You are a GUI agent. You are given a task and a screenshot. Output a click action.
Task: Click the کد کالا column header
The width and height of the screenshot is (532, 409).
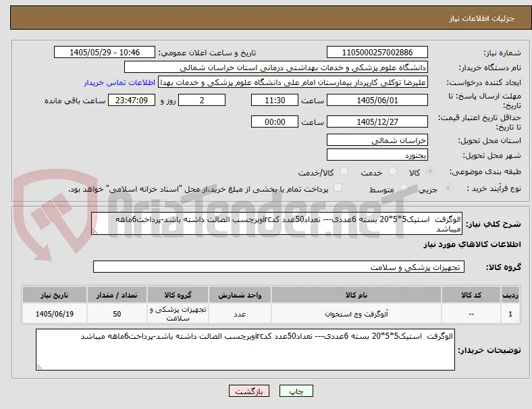pos(471,295)
